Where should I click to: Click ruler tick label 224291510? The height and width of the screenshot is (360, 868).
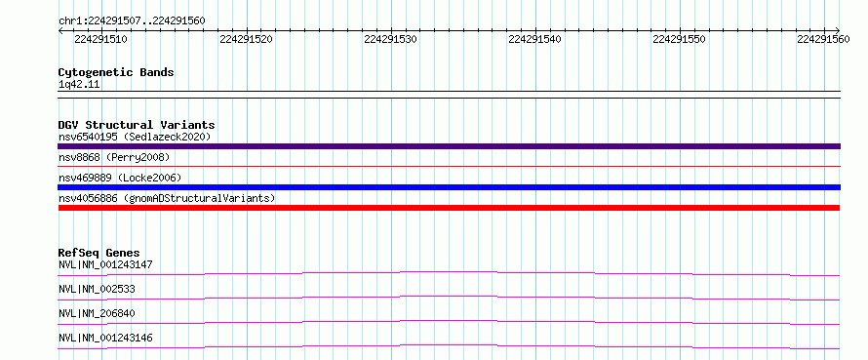100,39
